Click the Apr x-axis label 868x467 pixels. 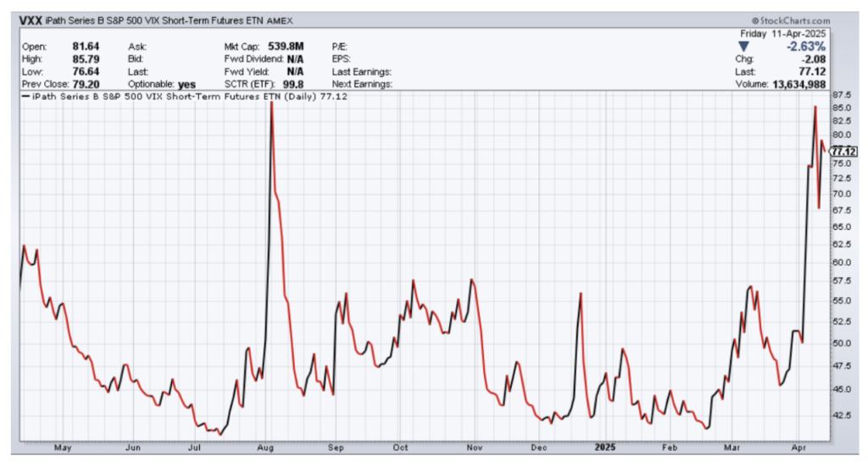798,448
